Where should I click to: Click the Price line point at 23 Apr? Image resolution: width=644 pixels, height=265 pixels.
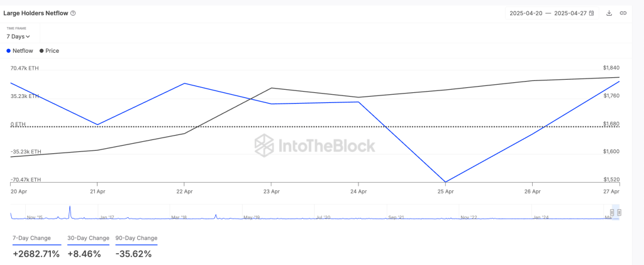[271, 88]
